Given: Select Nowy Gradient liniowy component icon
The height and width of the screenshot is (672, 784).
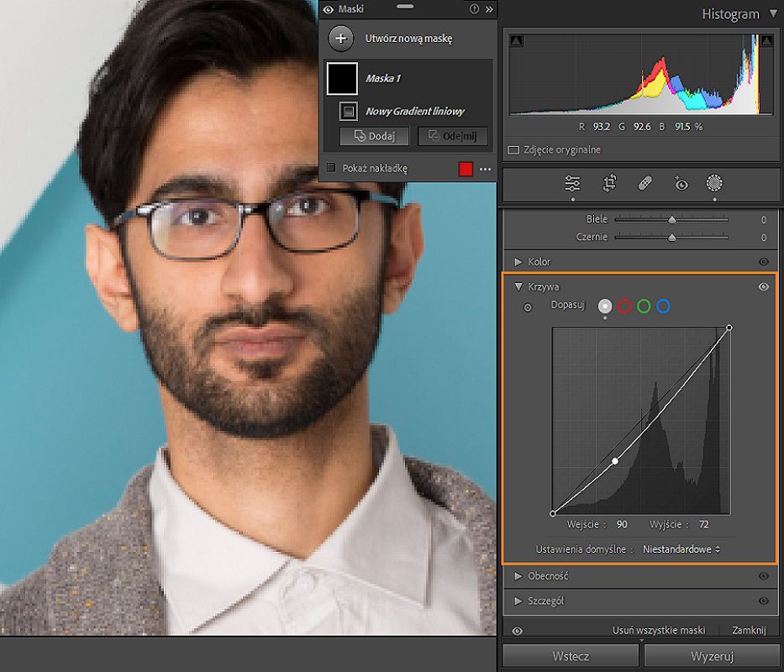Looking at the screenshot, I should (349, 111).
